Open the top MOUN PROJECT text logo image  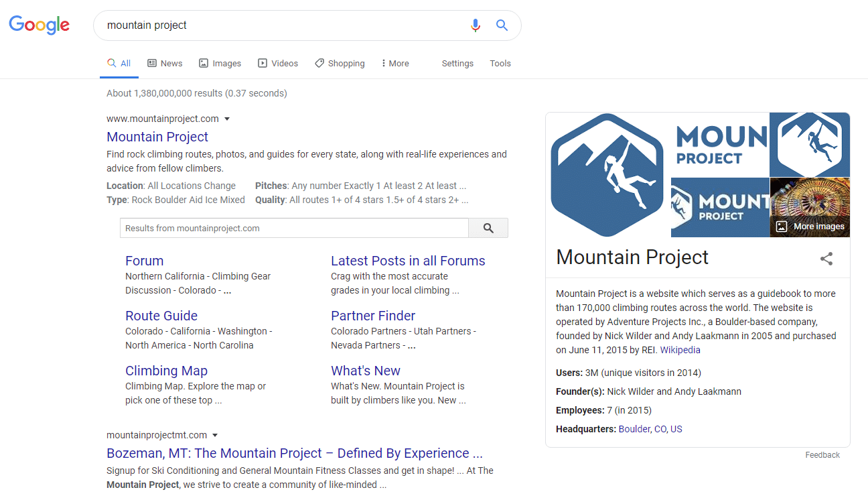click(x=720, y=145)
